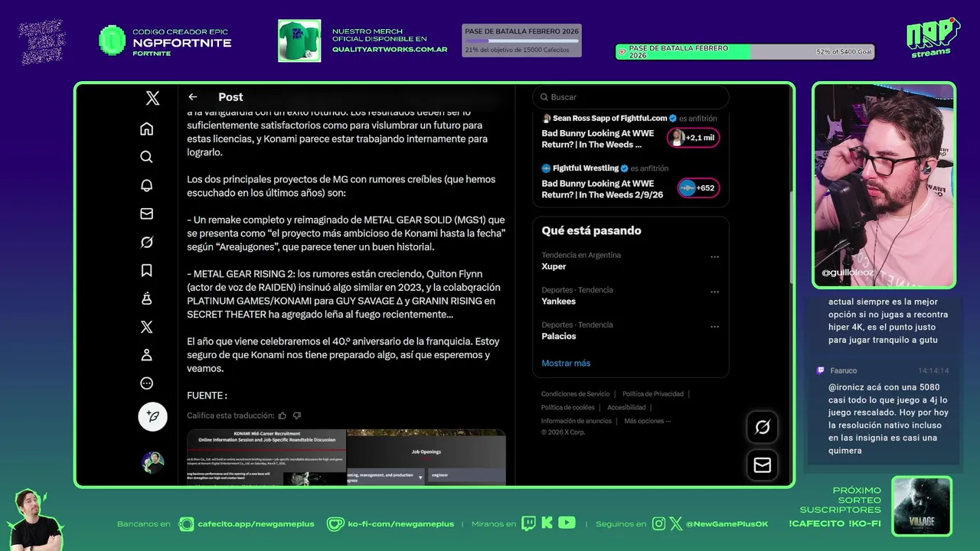Open Job Openings image in post
The image size is (980, 551).
426,457
